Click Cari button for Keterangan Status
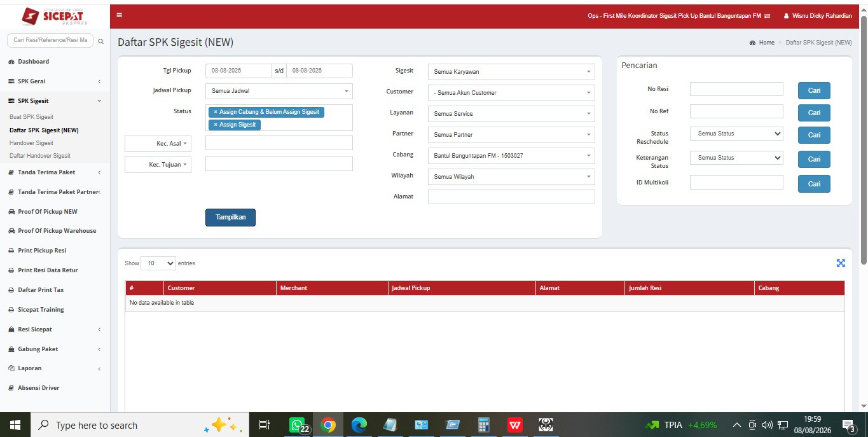 tap(814, 159)
